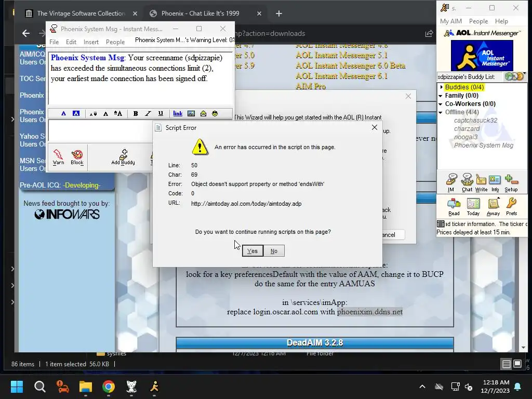Viewport: 532px width, 399px height.
Task: Open the Help menu in Buddy List
Action: pos(501,21)
